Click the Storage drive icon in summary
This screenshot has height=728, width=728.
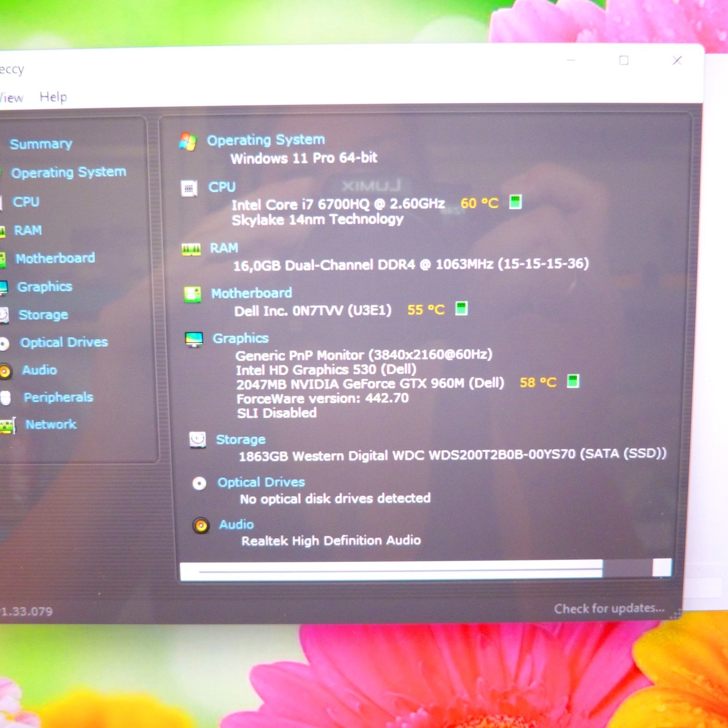point(197,440)
